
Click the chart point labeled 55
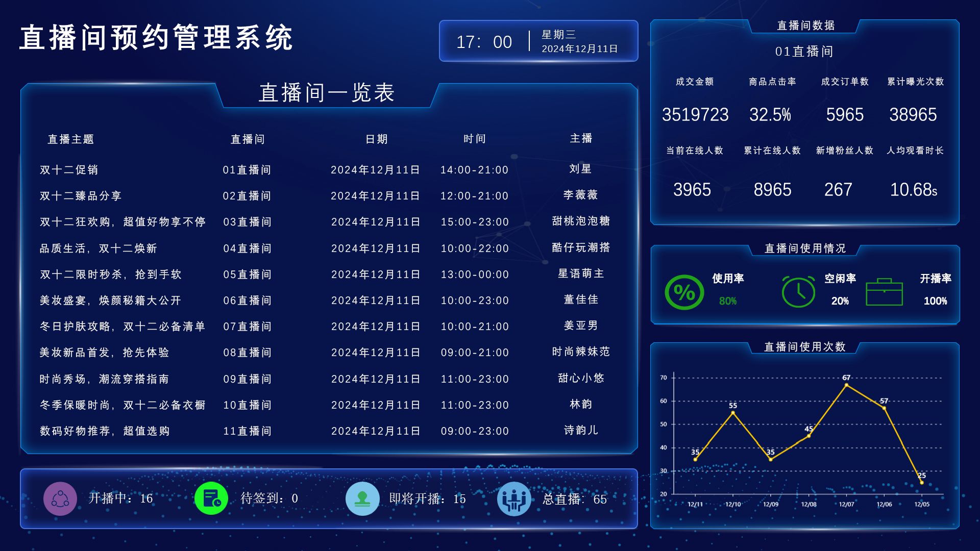point(733,413)
